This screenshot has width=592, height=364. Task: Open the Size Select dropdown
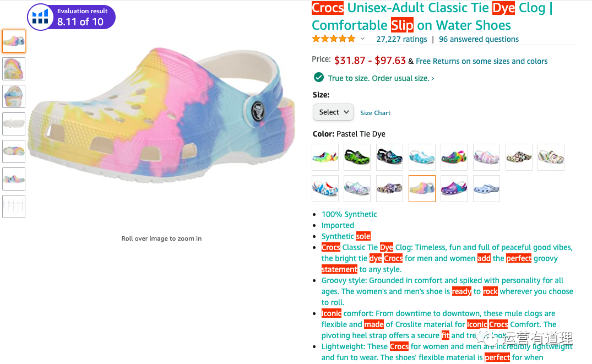point(333,112)
